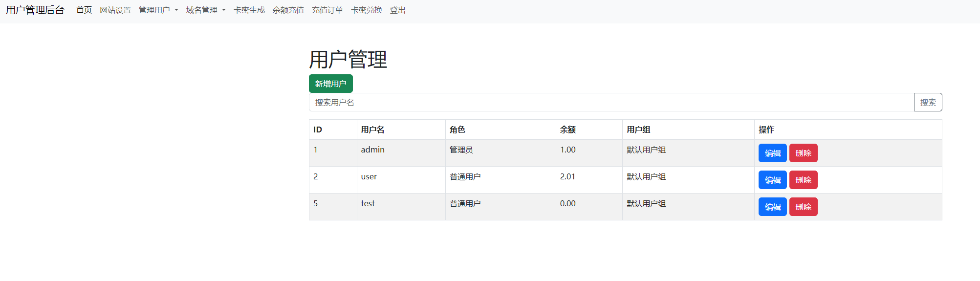
Task: Delete the test user account
Action: [x=803, y=207]
